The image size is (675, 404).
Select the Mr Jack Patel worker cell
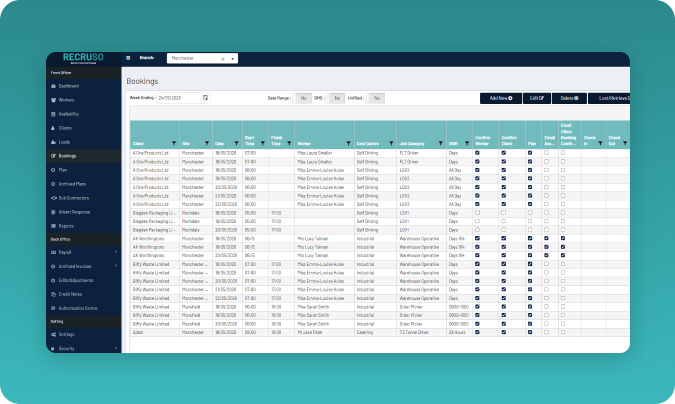pyautogui.click(x=324, y=333)
